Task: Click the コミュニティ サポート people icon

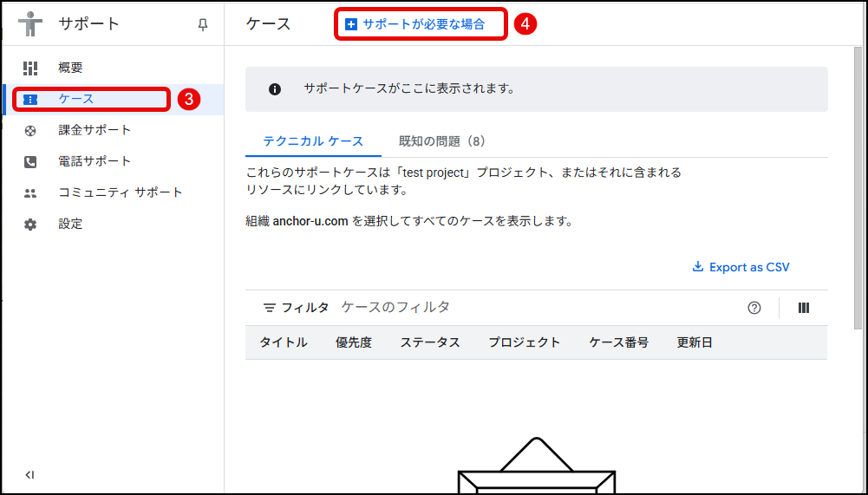Action: pyautogui.click(x=30, y=192)
